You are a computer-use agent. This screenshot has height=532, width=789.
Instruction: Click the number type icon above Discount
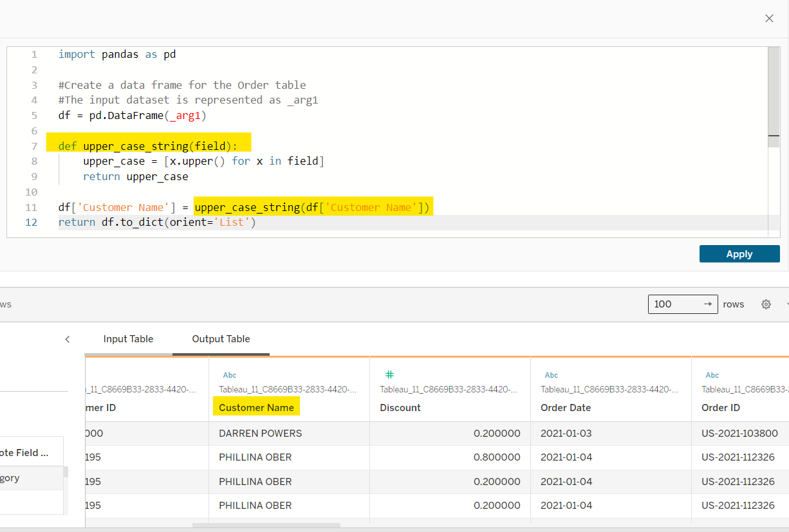click(389, 374)
